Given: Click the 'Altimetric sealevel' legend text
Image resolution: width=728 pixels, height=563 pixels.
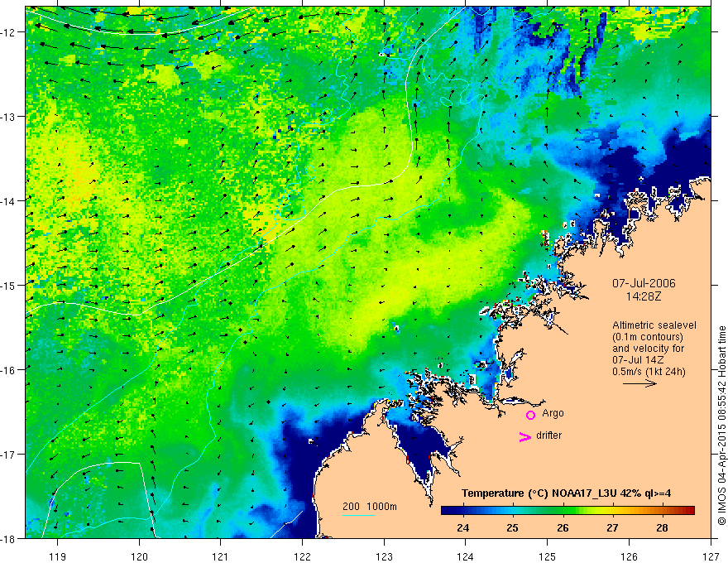Looking at the screenshot, I should pos(654,325).
